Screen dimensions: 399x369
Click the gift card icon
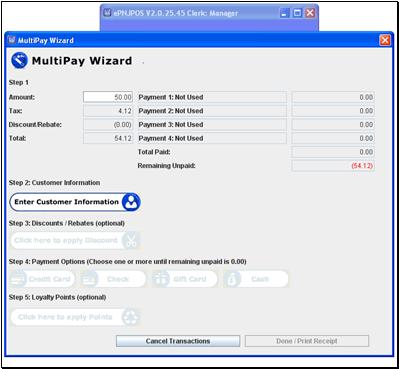(161, 279)
